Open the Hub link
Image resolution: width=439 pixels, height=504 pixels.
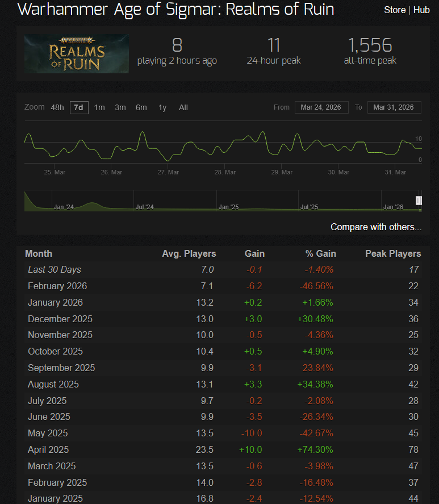tap(421, 10)
